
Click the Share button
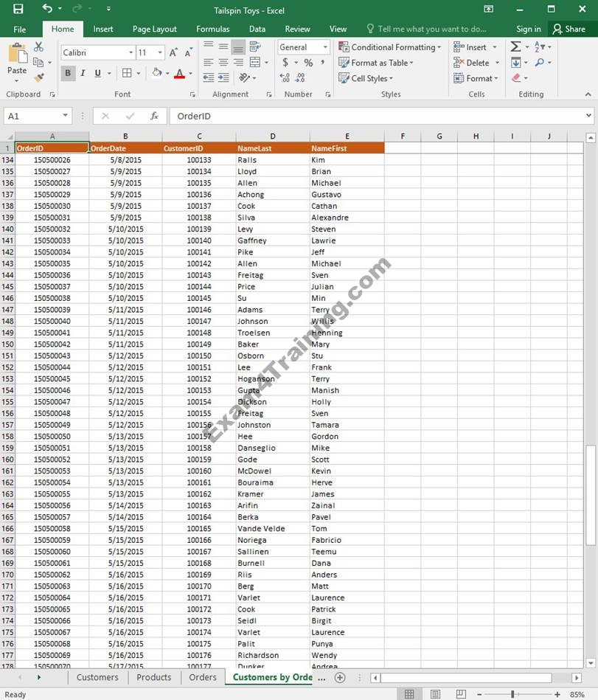569,29
